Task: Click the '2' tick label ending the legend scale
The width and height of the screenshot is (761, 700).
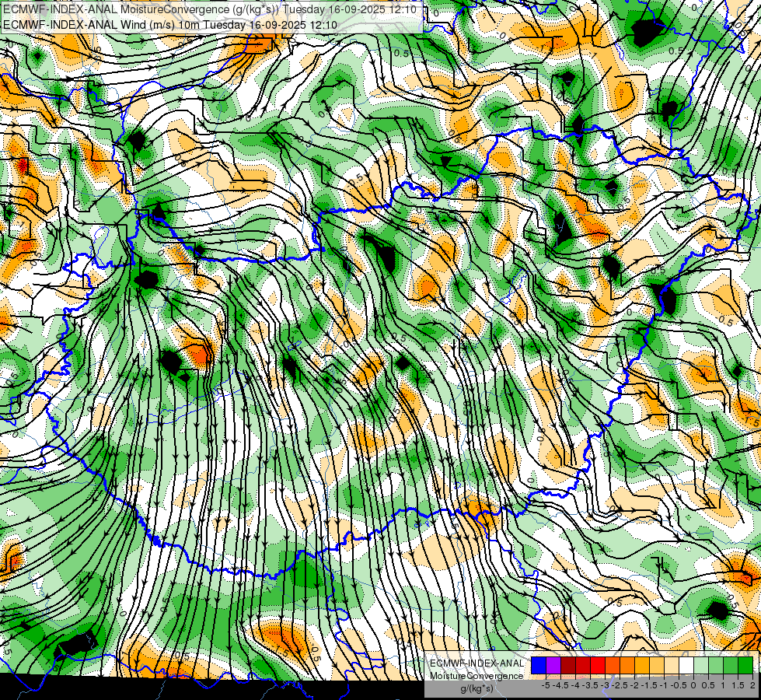Action: 752,685
